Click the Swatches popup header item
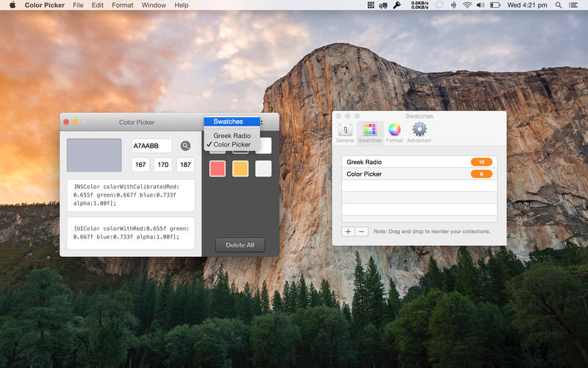Viewport: 588px width, 368px height. 228,121
